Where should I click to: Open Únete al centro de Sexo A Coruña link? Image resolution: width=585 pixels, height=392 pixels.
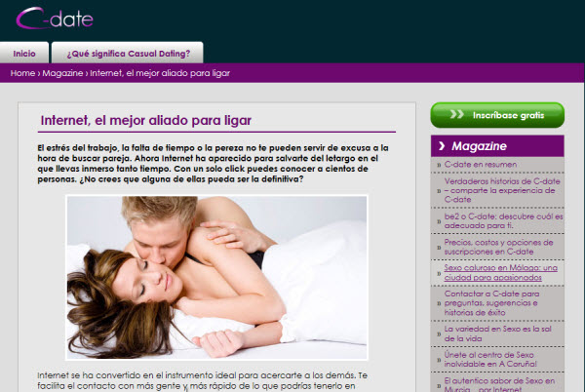[x=490, y=359]
